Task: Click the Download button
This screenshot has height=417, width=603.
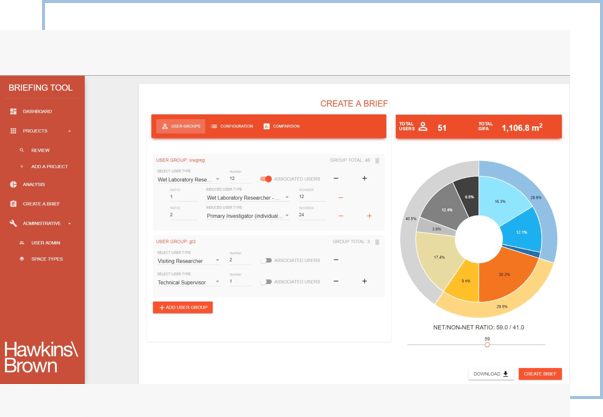Action: tap(491, 374)
